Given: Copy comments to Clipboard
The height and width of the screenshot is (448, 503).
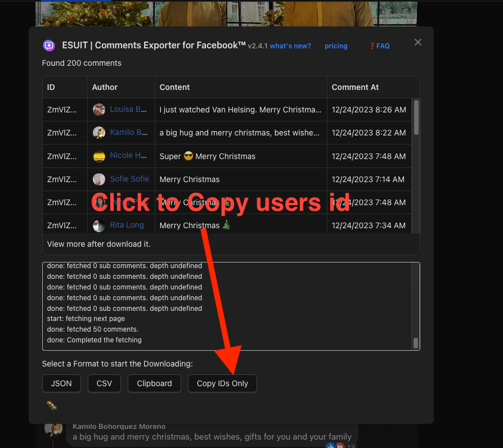Looking at the screenshot, I should tap(154, 383).
